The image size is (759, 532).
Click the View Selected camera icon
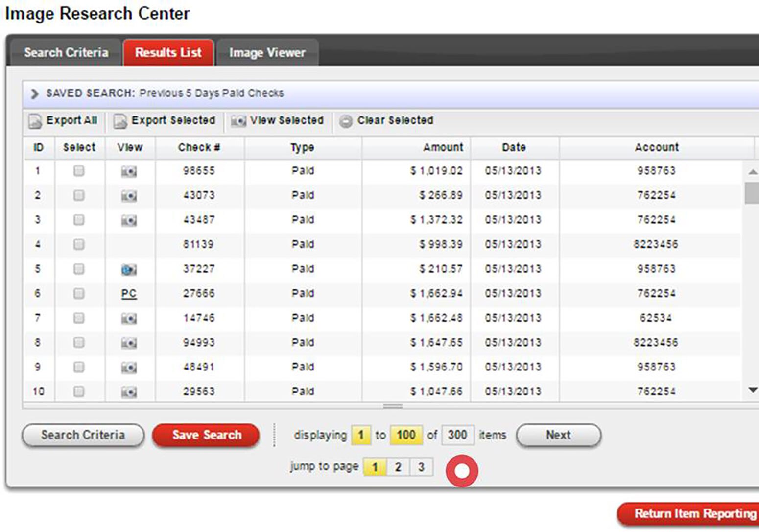point(238,121)
